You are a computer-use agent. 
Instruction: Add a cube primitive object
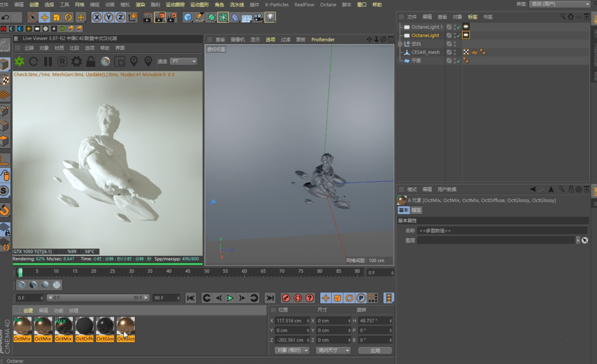[x=188, y=17]
